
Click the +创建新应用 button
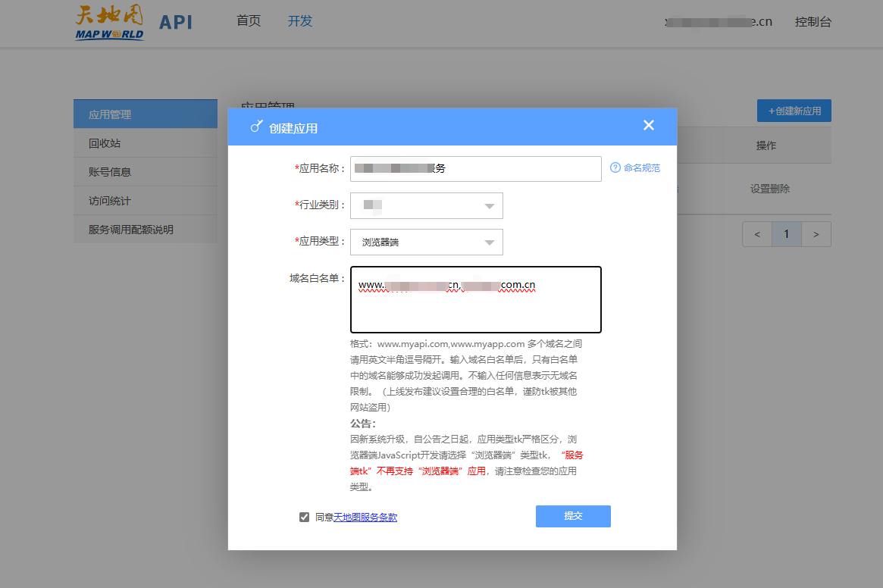[794, 111]
